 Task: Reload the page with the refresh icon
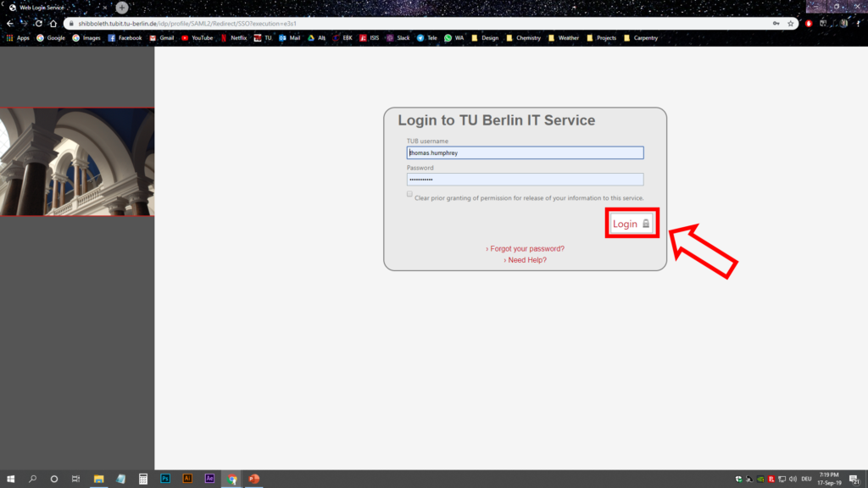point(39,24)
